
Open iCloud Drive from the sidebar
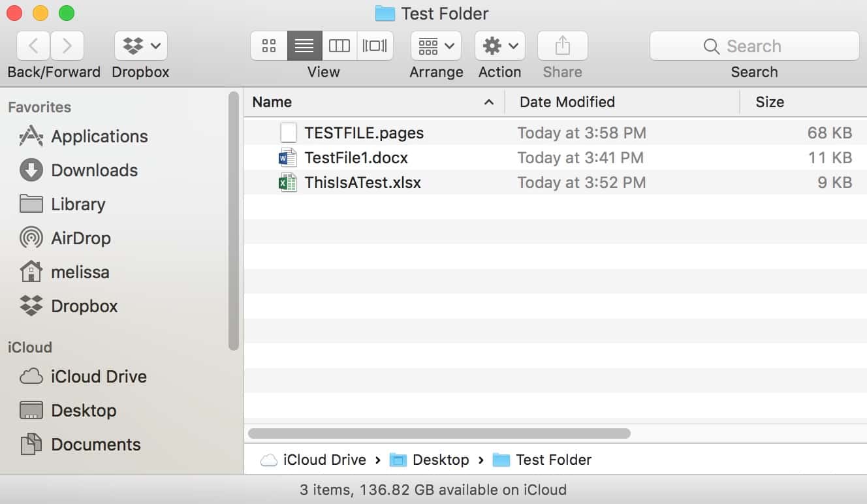pyautogui.click(x=98, y=377)
